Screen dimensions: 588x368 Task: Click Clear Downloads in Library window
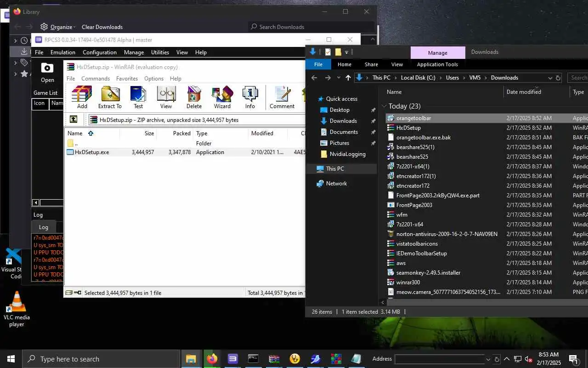click(x=102, y=27)
